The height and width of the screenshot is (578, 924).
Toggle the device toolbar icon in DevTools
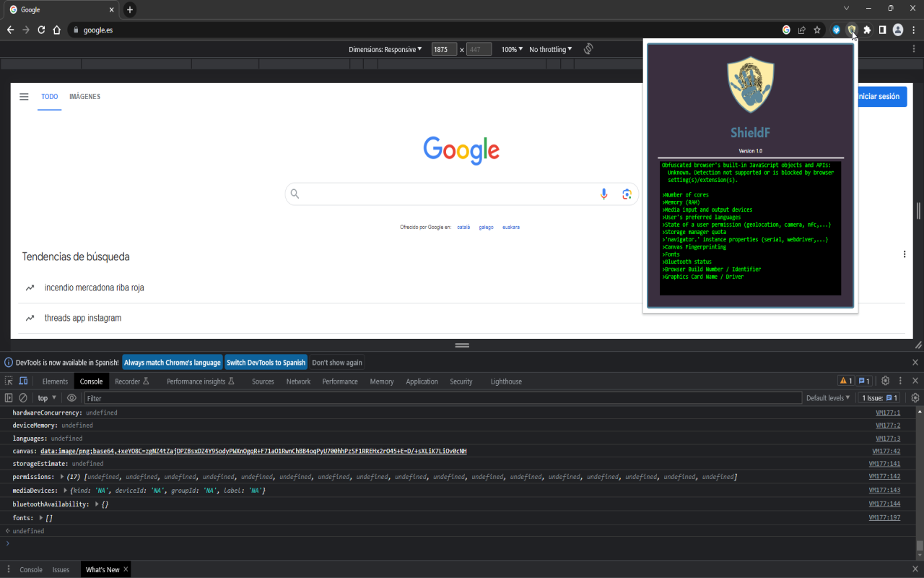click(23, 381)
